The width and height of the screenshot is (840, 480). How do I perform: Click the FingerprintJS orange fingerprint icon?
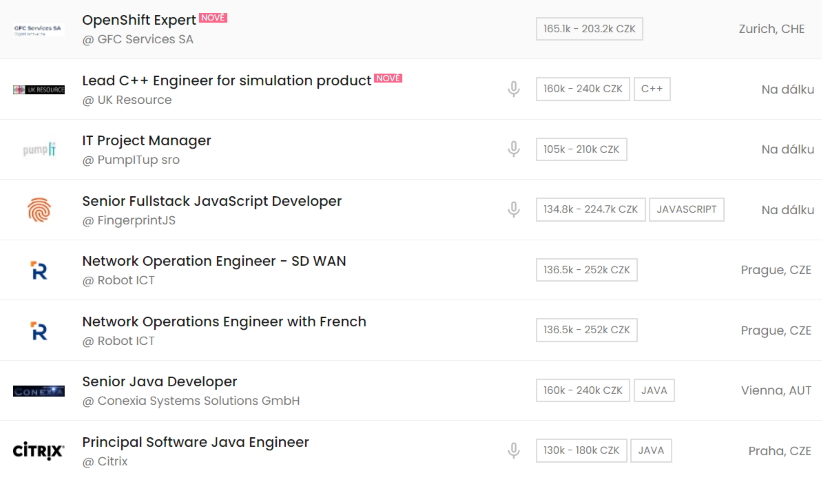pyautogui.click(x=39, y=209)
